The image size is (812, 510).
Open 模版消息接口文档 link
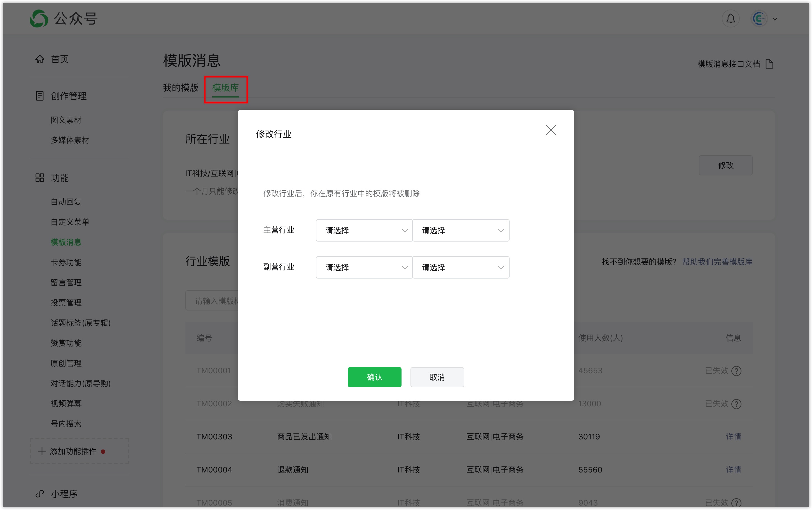[x=729, y=64]
